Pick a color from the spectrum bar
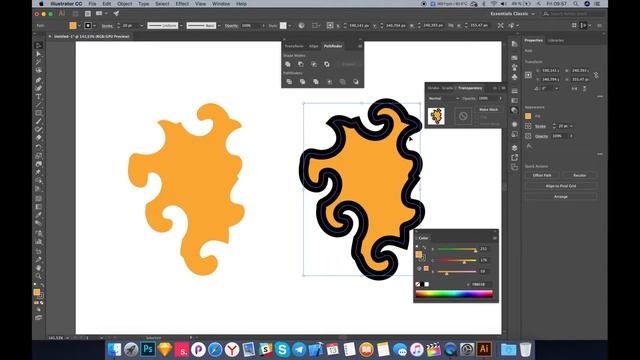The height and width of the screenshot is (360, 640). pos(454,294)
